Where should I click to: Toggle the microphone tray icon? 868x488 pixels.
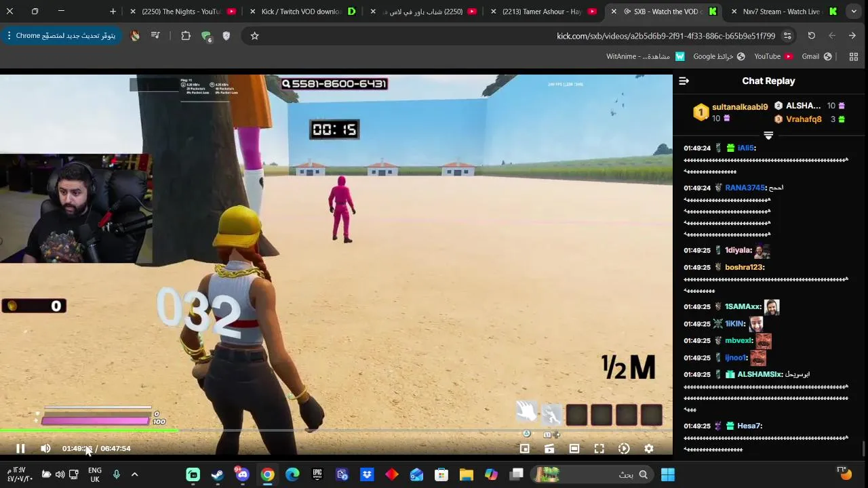click(116, 474)
